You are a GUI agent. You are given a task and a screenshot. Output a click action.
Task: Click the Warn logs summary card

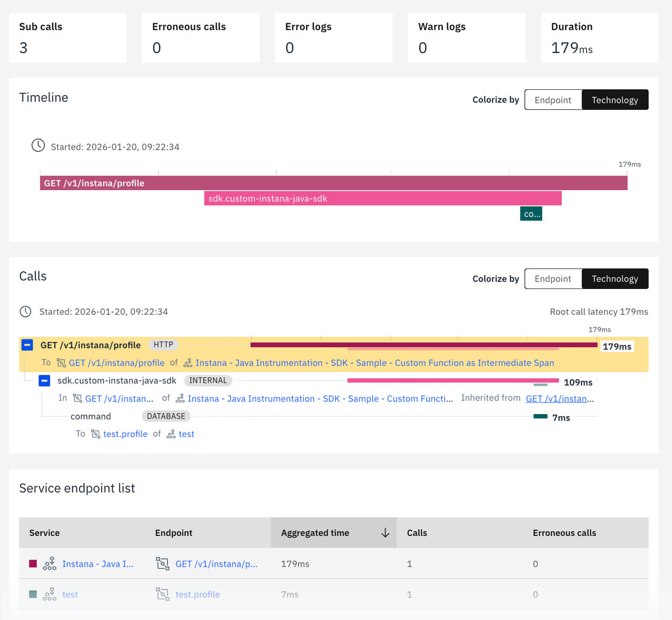pos(467,38)
